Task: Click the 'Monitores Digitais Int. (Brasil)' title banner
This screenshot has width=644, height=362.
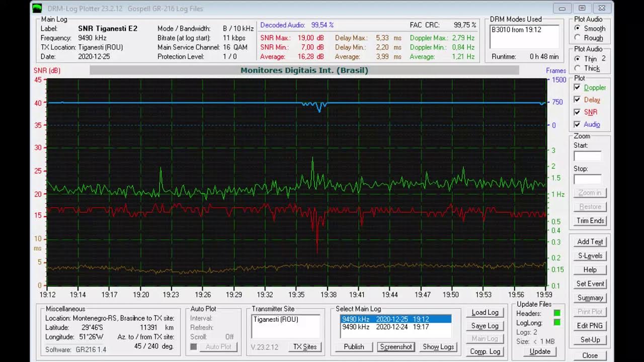Action: tap(304, 70)
